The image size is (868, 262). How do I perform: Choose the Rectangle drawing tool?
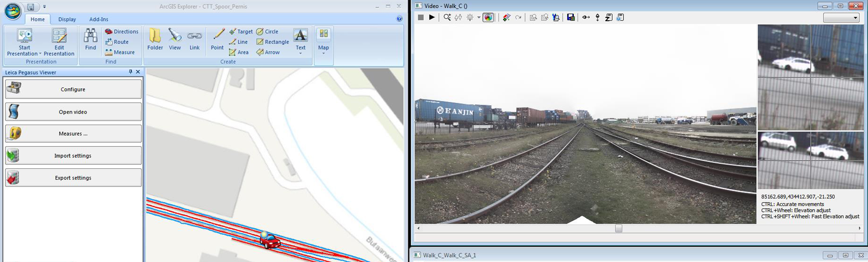tap(273, 42)
